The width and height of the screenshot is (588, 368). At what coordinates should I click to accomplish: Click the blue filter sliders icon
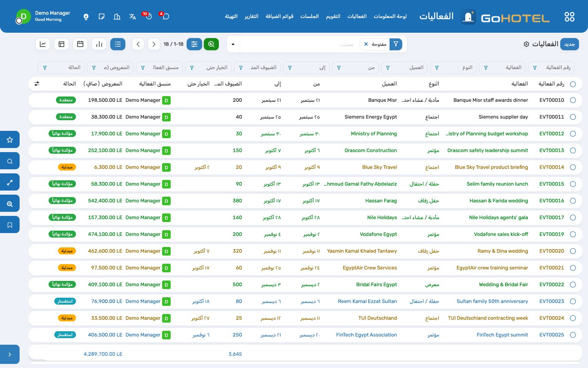(194, 44)
